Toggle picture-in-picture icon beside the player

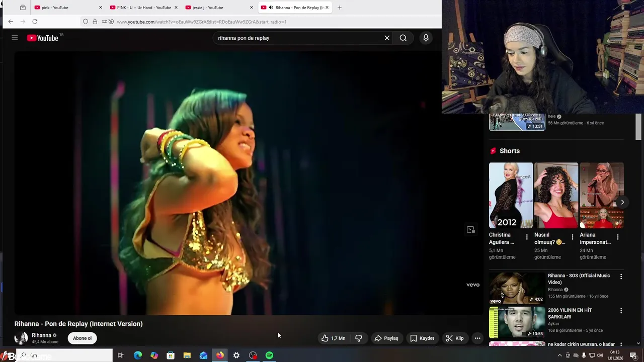(x=471, y=230)
